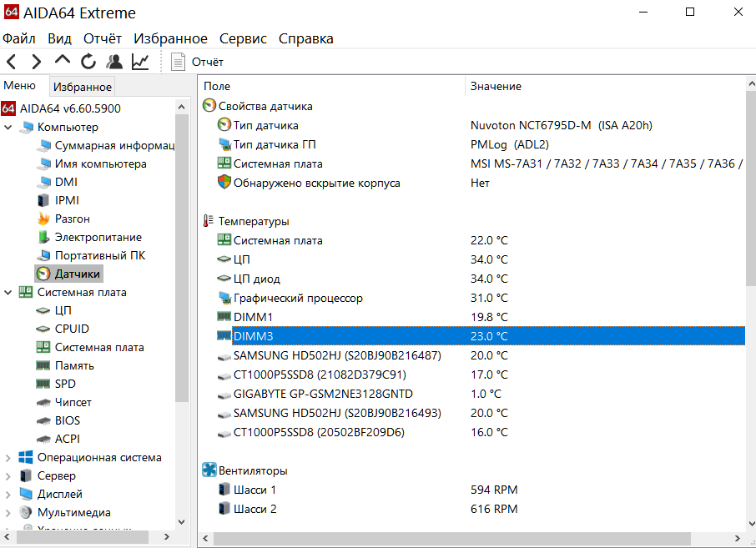Click the Back navigation arrow in toolbar

(x=12, y=61)
